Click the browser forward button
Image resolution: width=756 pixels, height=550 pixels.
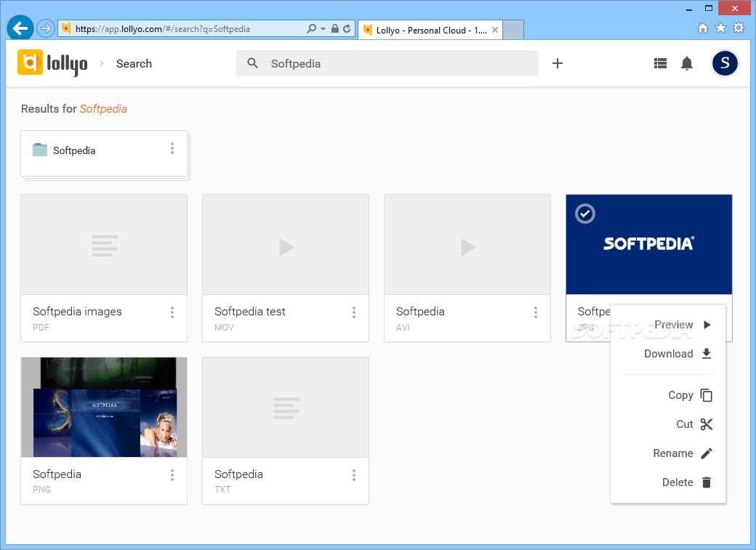(x=45, y=28)
